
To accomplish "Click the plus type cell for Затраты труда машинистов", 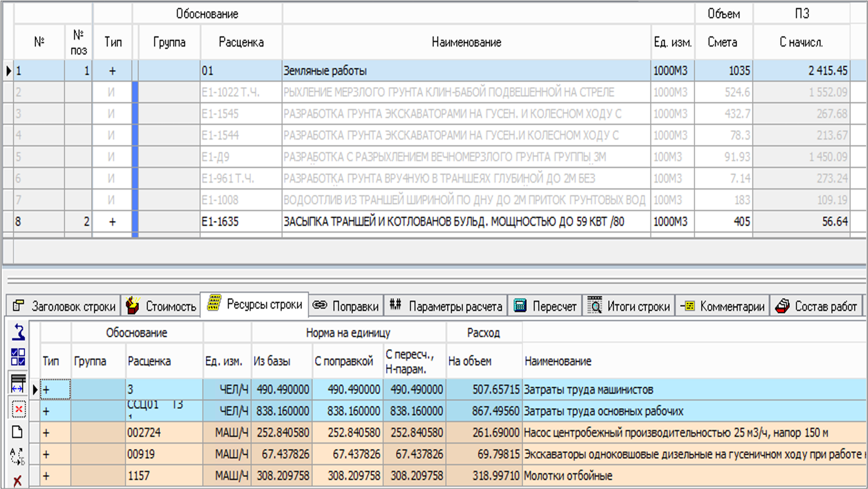I will [x=55, y=390].
